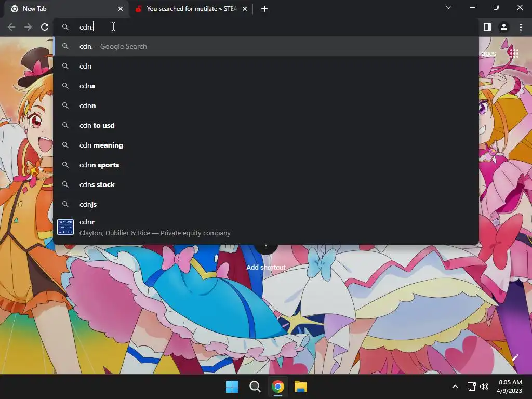Open Chrome's three-dot menu
Screen dimensions: 532x399
click(x=521, y=27)
